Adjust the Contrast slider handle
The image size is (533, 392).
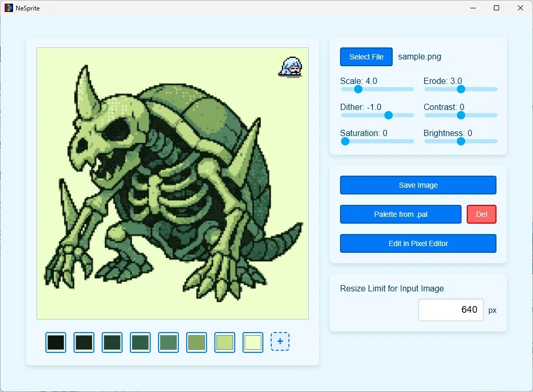tap(461, 116)
